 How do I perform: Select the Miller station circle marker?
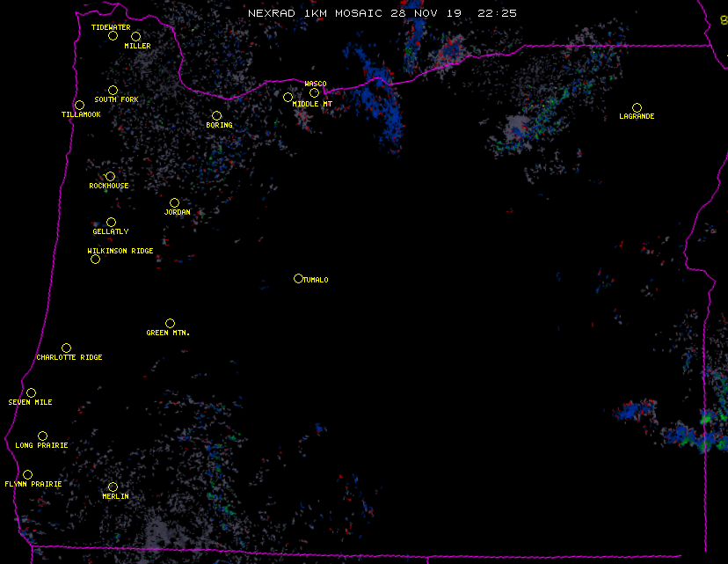point(136,36)
